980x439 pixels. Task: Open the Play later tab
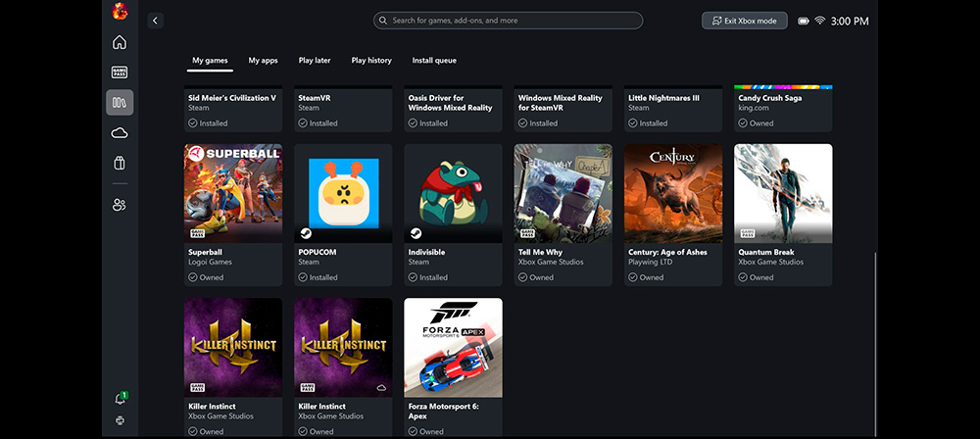(315, 61)
